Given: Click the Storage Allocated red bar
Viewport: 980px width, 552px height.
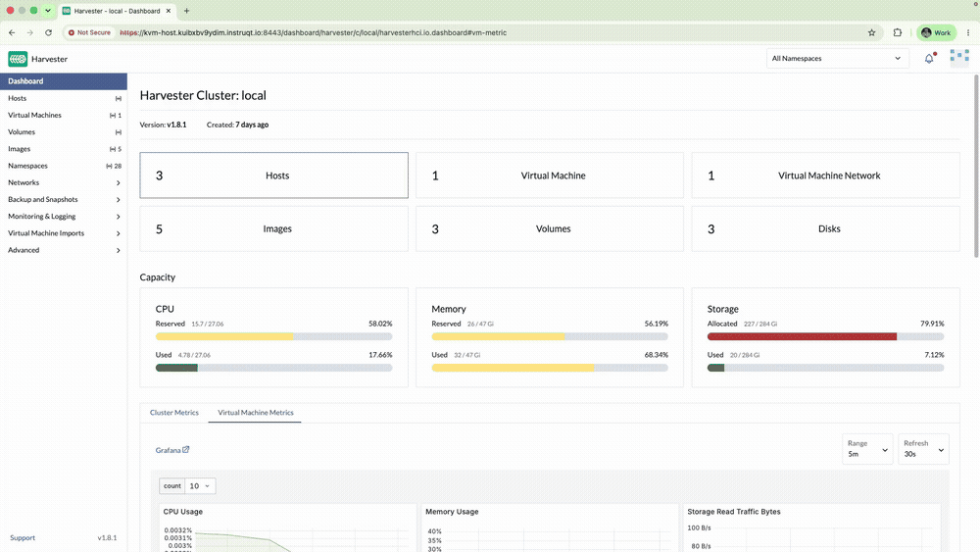Looking at the screenshot, I should point(802,336).
